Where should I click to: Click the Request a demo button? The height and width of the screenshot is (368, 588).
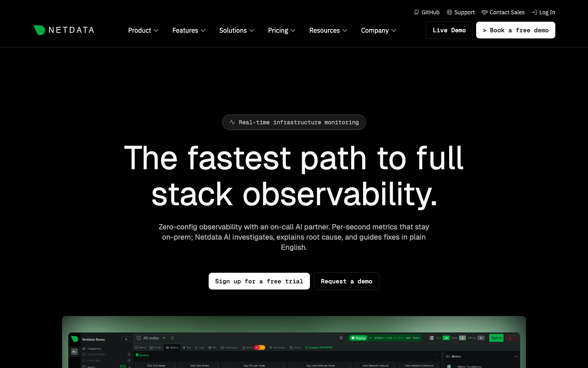click(x=347, y=281)
